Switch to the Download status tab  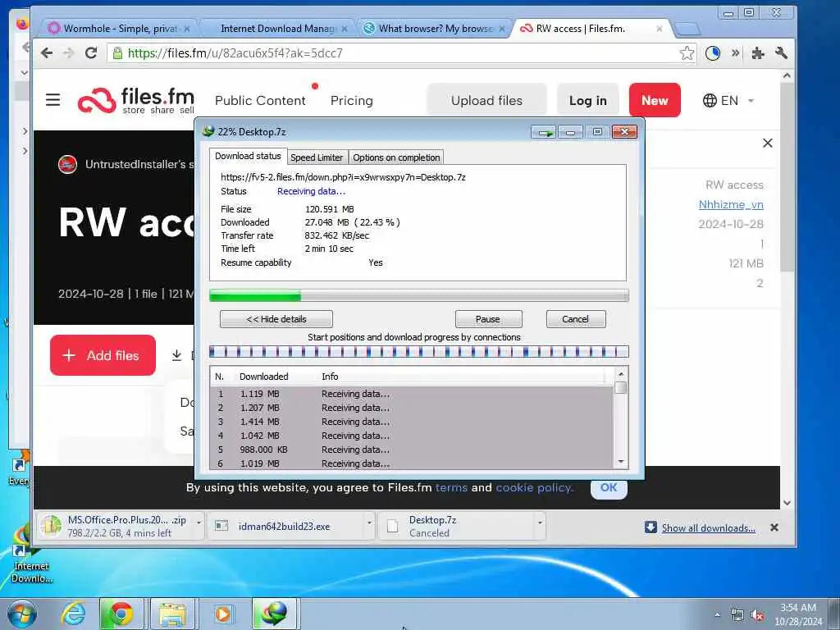[x=248, y=156]
